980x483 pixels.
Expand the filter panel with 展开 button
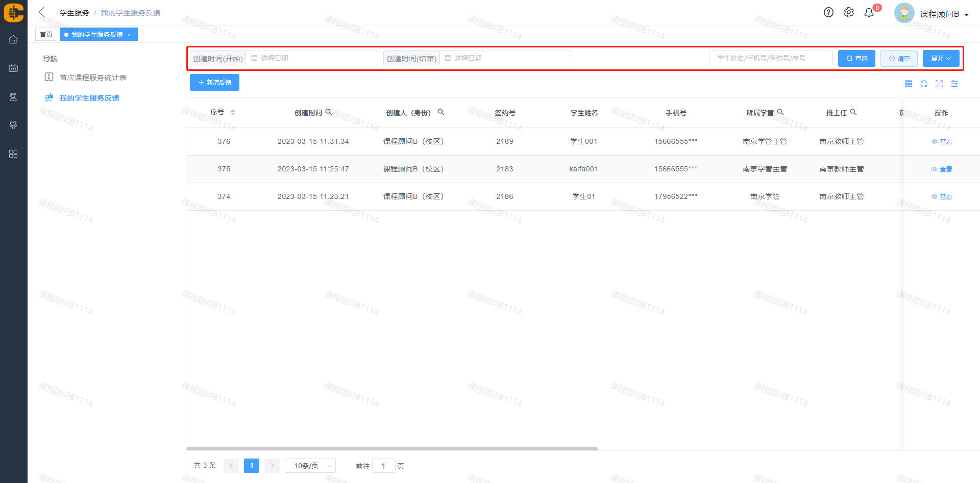pos(941,59)
